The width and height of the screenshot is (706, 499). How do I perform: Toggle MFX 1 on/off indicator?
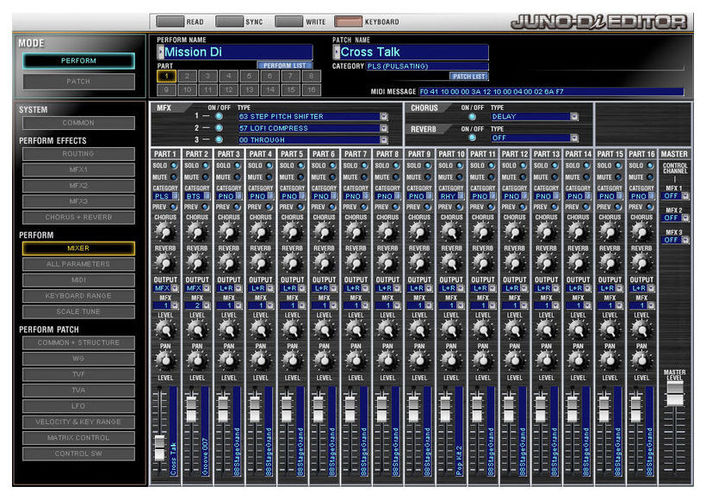[x=219, y=116]
